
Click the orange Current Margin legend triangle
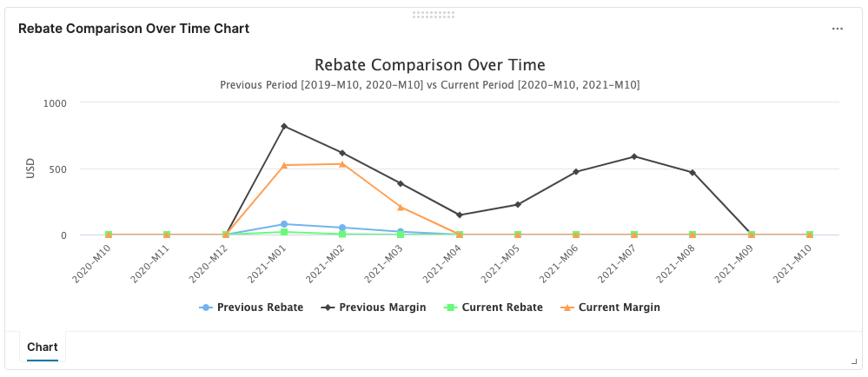[567, 308]
